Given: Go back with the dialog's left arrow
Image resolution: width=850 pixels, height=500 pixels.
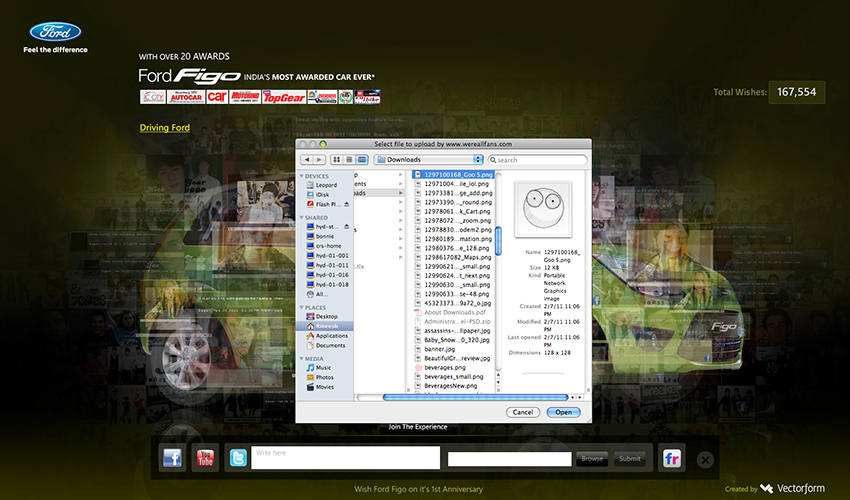Looking at the screenshot, I should click(307, 159).
